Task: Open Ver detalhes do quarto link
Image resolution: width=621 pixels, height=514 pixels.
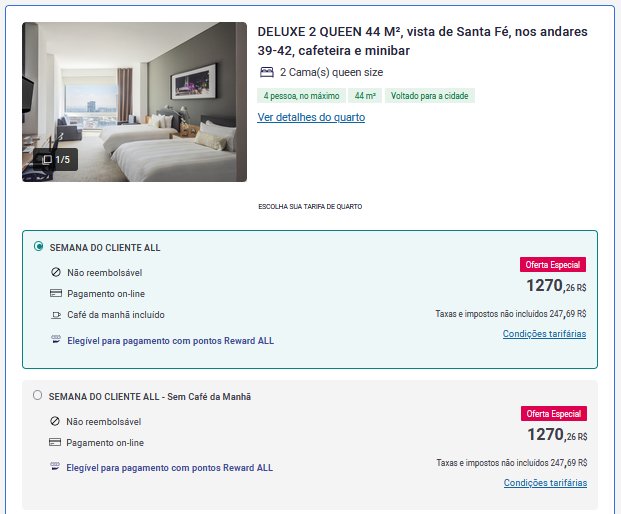Action: [x=311, y=117]
